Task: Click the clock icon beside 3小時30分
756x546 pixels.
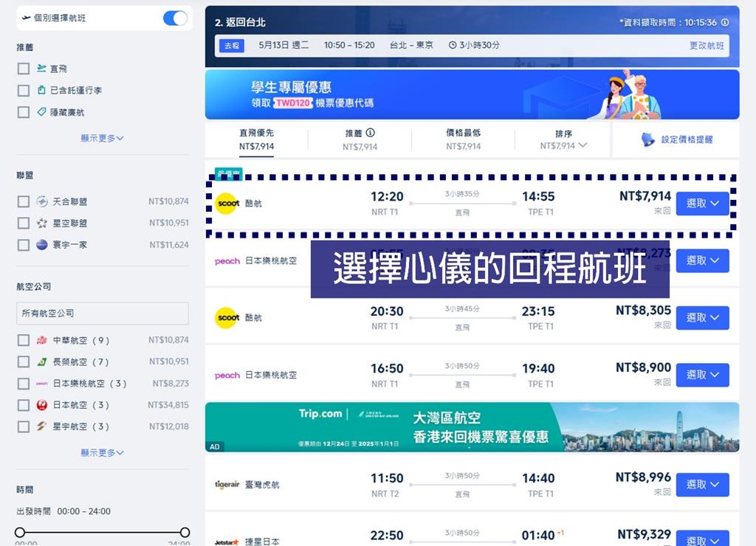Action: tap(453, 45)
